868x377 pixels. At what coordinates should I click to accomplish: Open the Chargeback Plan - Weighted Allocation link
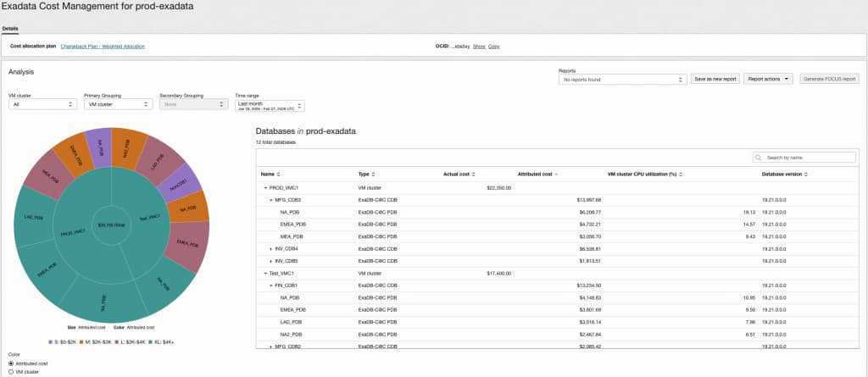coord(103,47)
